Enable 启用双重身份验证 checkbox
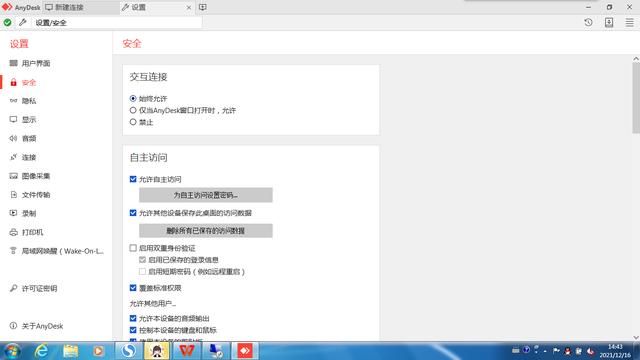Image resolution: width=640 pixels, height=360 pixels. pos(133,248)
